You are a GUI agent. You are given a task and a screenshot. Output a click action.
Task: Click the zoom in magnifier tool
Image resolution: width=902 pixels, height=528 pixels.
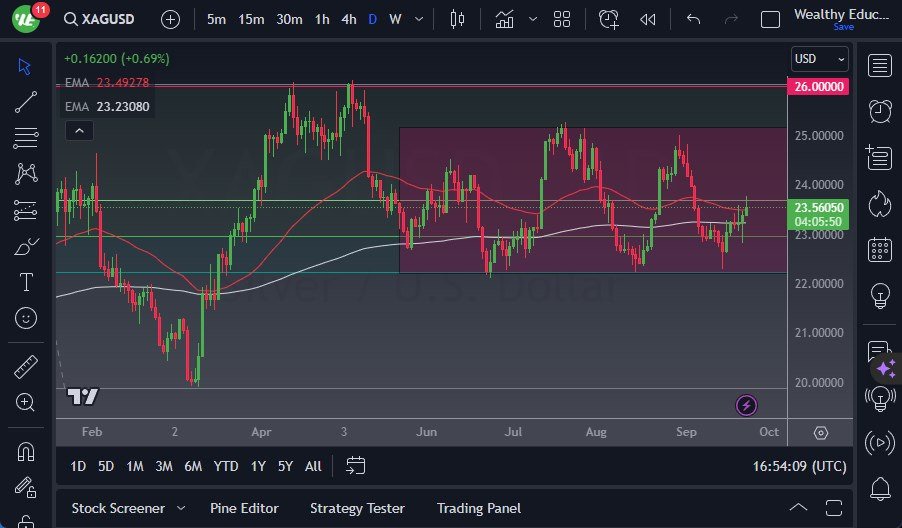pos(26,402)
